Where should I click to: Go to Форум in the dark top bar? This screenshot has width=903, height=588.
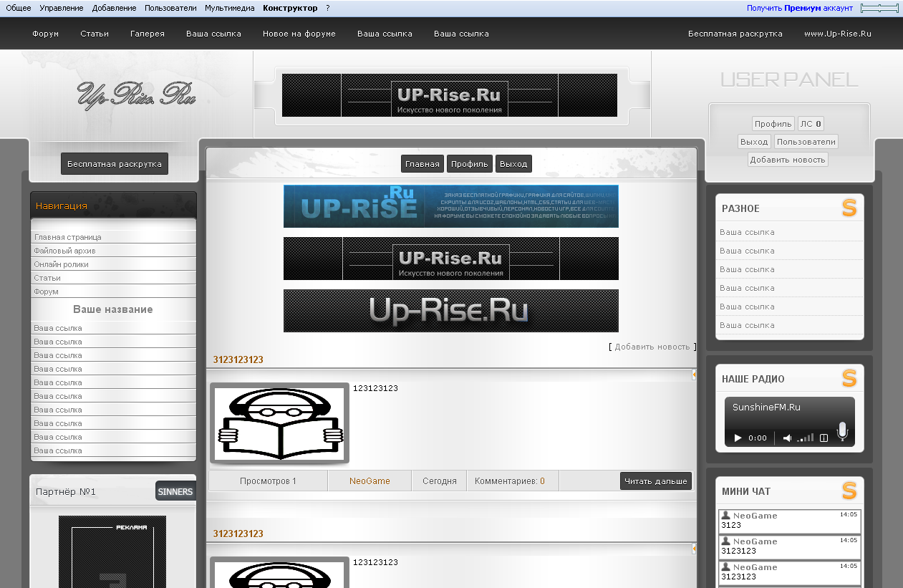click(45, 34)
